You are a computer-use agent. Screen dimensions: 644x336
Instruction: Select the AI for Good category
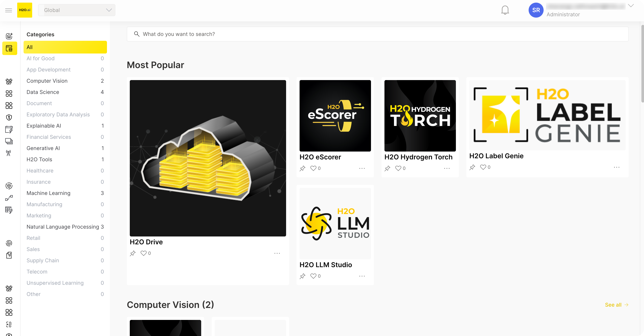point(65,58)
